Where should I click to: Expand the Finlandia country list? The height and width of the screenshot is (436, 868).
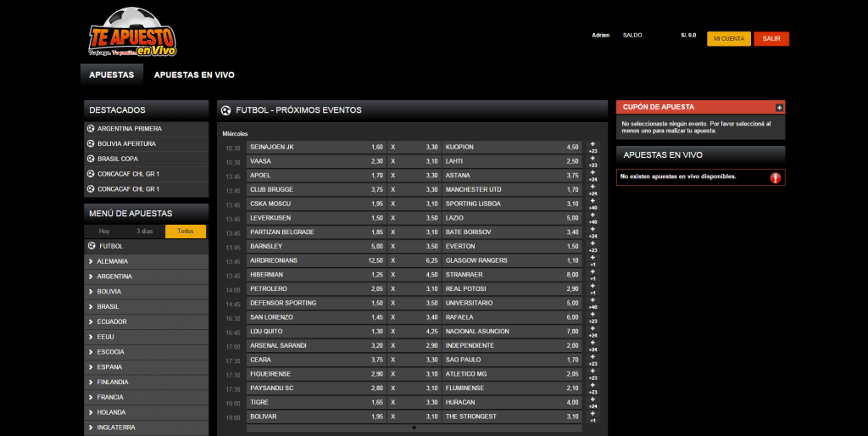(146, 383)
